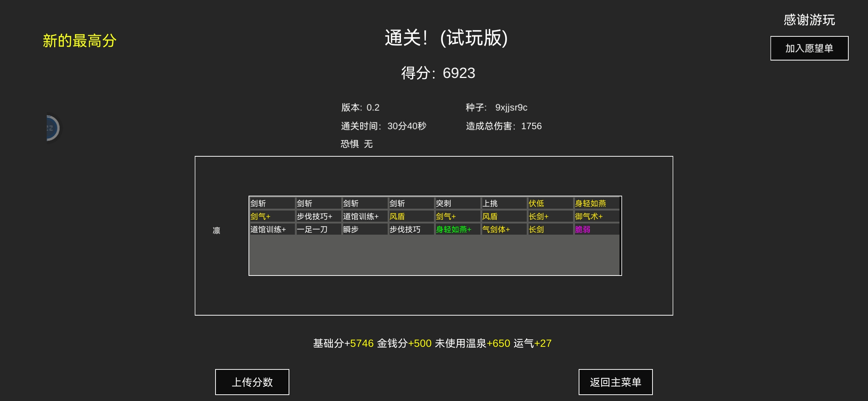Click the version text 版本: 0.2

(360, 108)
